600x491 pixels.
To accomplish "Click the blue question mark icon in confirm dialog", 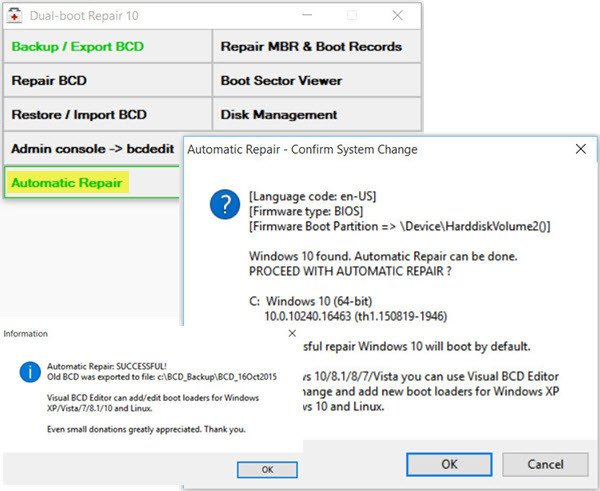I will [225, 204].
